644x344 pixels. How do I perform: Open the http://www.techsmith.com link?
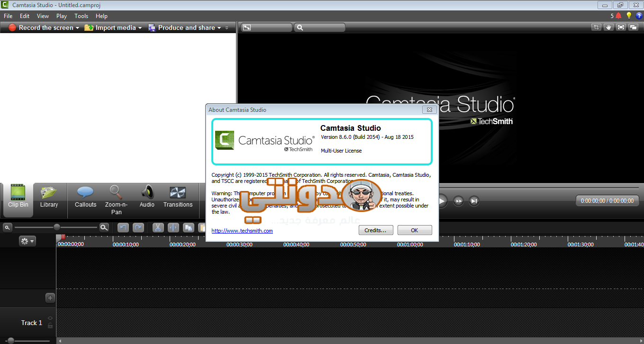click(242, 231)
